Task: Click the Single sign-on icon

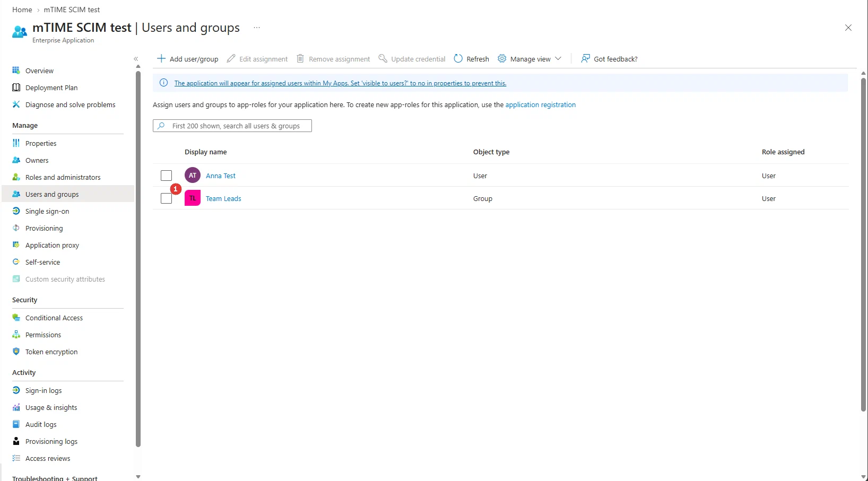Action: (x=16, y=211)
